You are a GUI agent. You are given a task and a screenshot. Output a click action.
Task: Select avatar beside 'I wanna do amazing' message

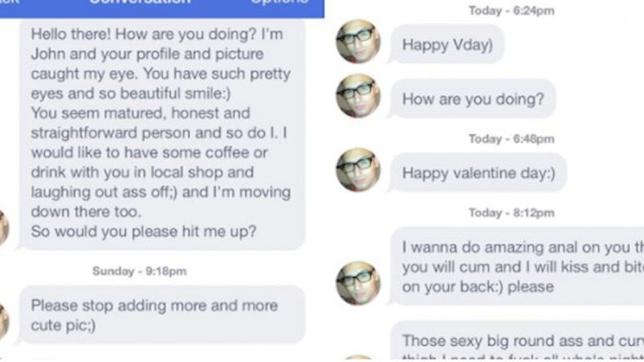(358, 283)
